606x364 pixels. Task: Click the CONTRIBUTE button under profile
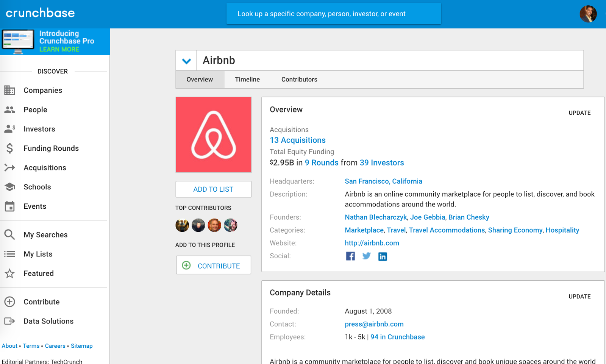pos(214,265)
